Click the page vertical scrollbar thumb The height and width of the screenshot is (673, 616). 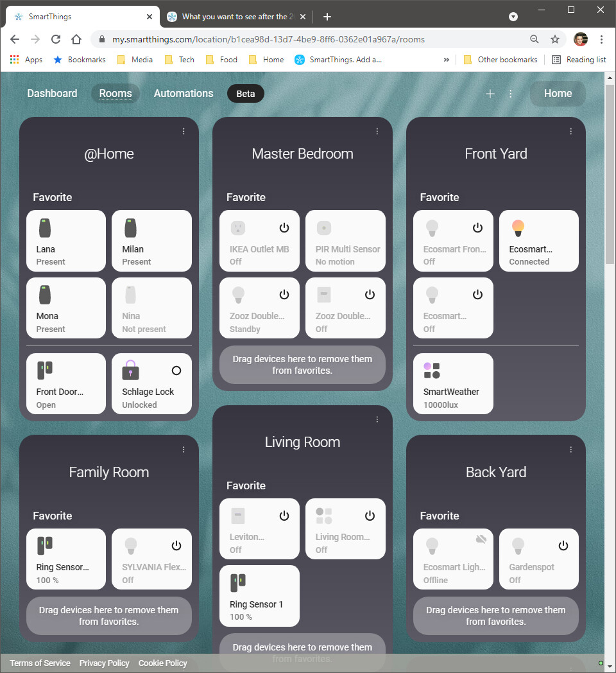click(x=610, y=174)
